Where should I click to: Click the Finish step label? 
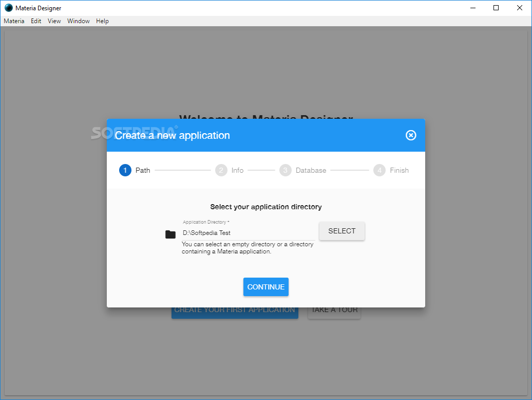399,170
